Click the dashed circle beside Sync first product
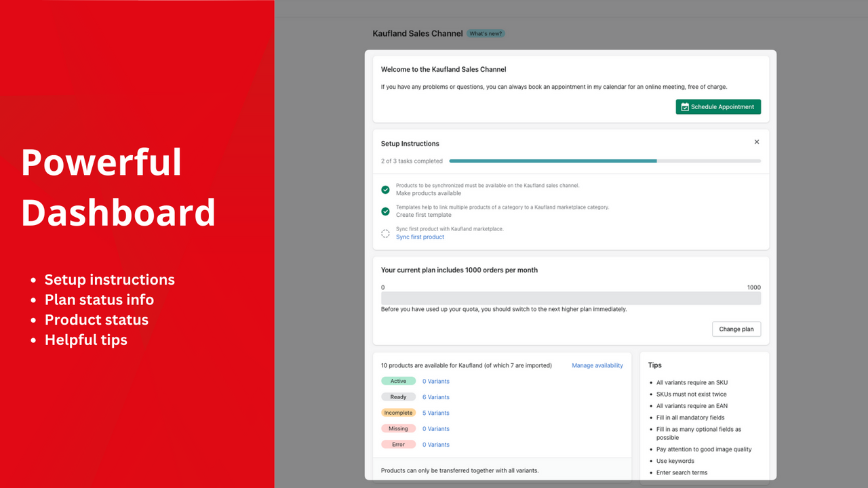This screenshot has height=488, width=868. pos(385,233)
